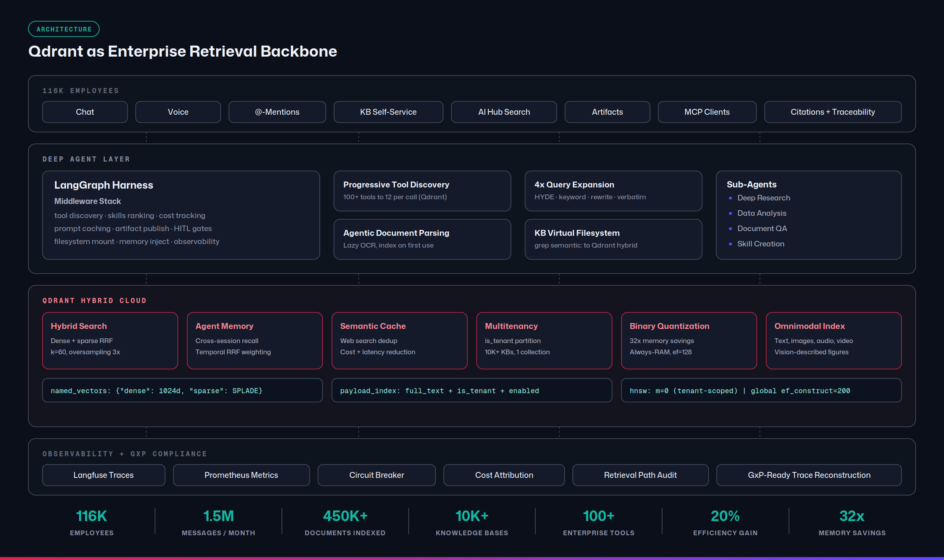Open the 4x Query Expansion card

[614, 191]
